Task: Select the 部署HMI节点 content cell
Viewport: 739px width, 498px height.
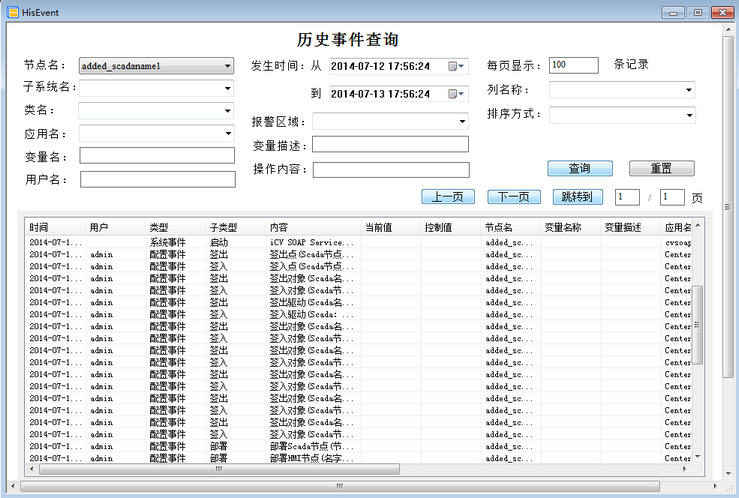Action: (312, 458)
